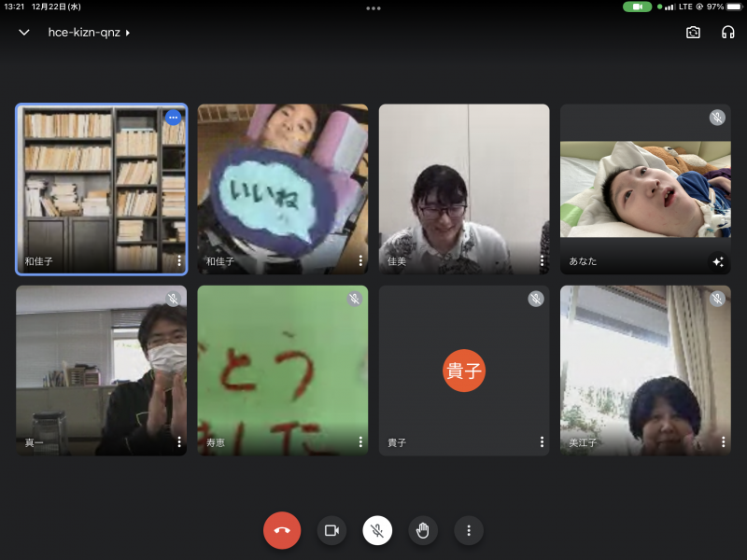The image size is (747, 560).
Task: Collapse the meeting with the down chevron
Action: (24, 33)
